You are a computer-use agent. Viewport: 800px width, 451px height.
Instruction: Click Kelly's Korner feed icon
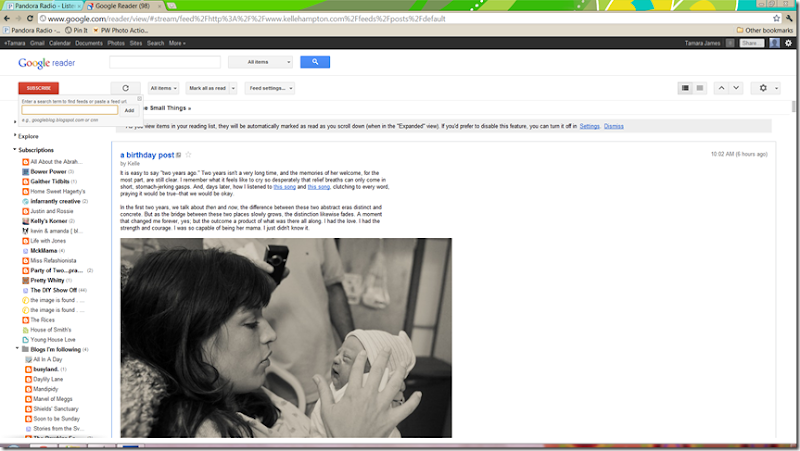point(26,221)
